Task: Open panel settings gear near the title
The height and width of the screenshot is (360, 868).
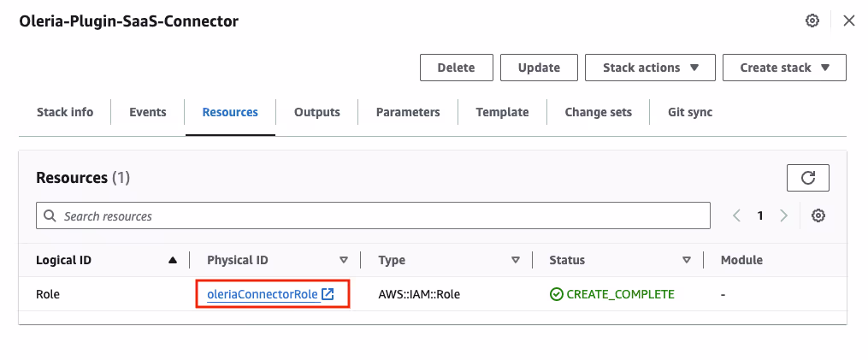Action: point(812,21)
